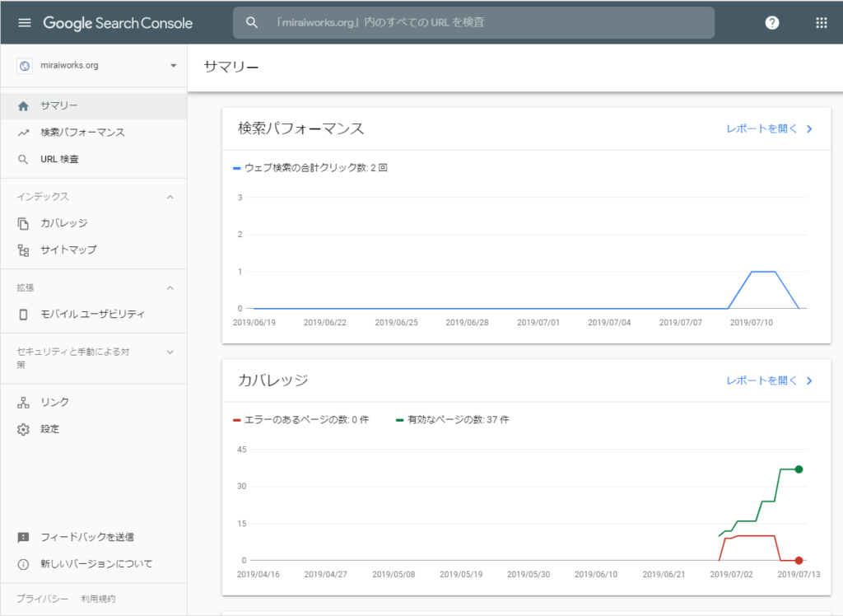Collapse the インデックス section
The image size is (843, 616).
coord(170,197)
